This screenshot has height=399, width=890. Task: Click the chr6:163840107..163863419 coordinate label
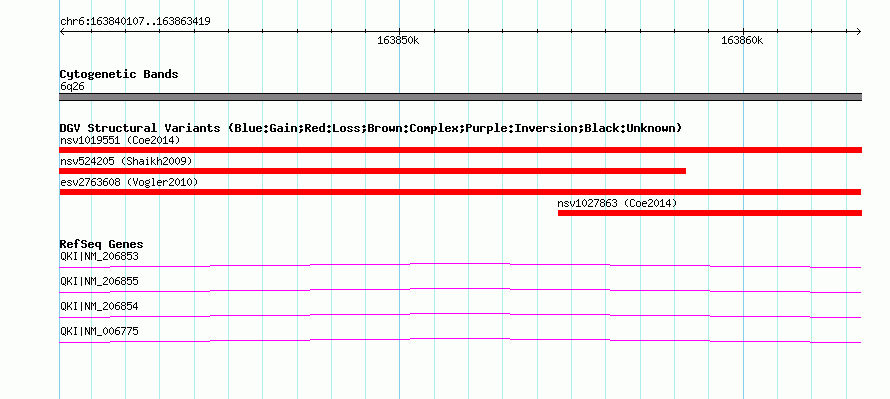pos(135,22)
